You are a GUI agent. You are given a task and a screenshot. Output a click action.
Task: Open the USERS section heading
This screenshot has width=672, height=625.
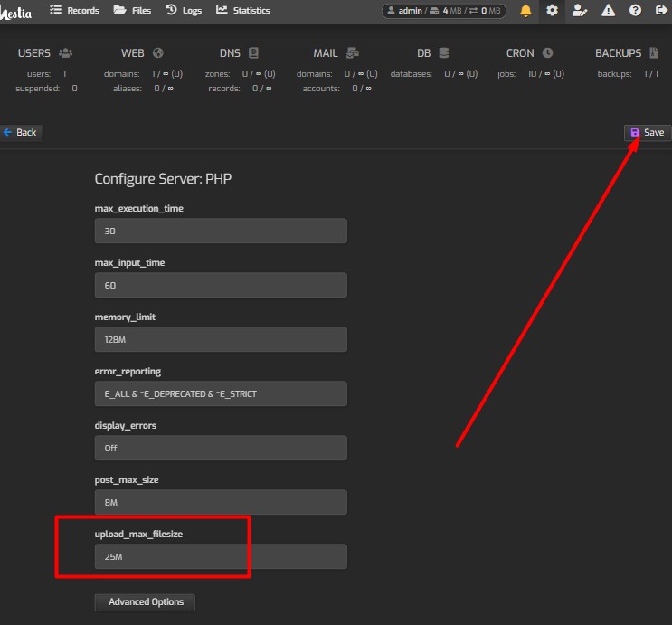[33, 53]
